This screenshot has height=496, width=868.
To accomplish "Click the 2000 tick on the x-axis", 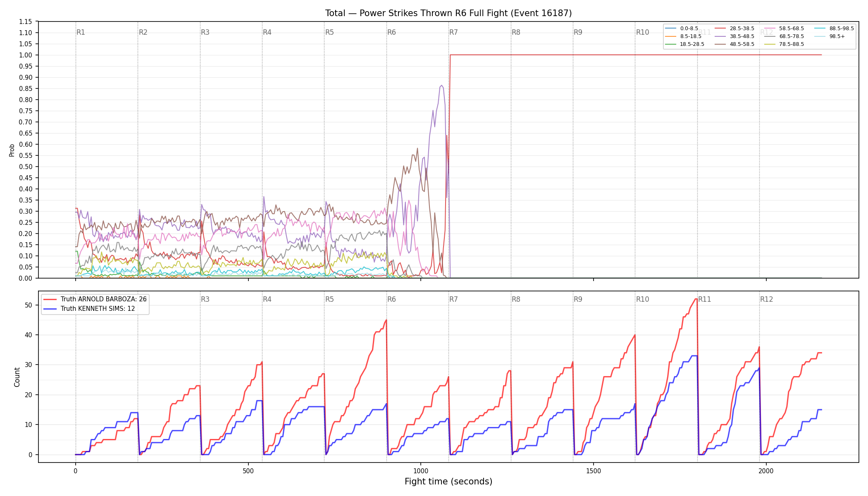I will [766, 471].
